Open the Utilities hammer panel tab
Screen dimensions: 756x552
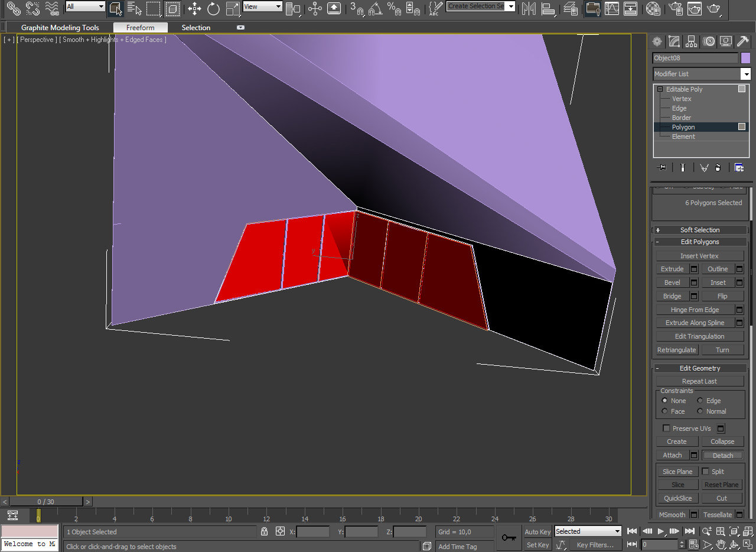[743, 41]
